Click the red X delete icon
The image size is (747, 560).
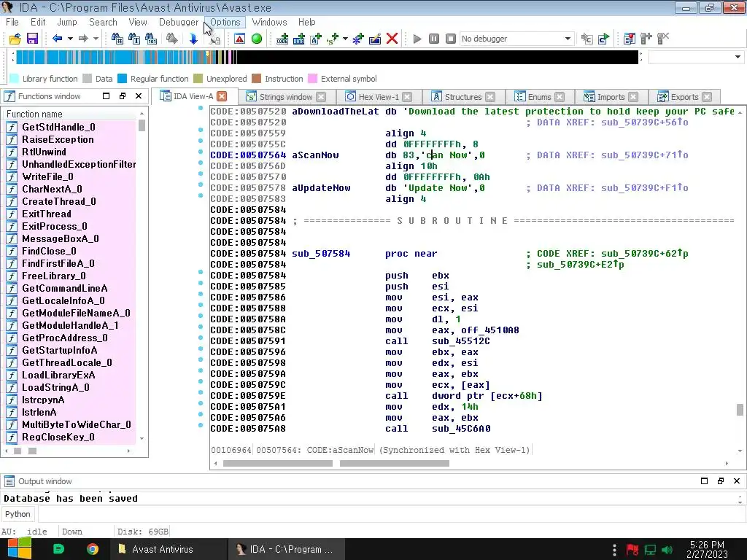[x=392, y=39]
